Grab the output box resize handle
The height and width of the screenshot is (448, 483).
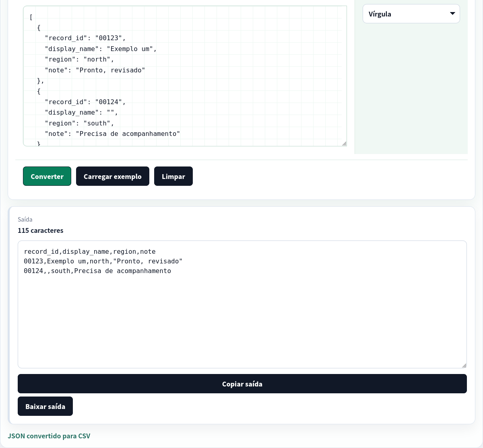tap(464, 366)
